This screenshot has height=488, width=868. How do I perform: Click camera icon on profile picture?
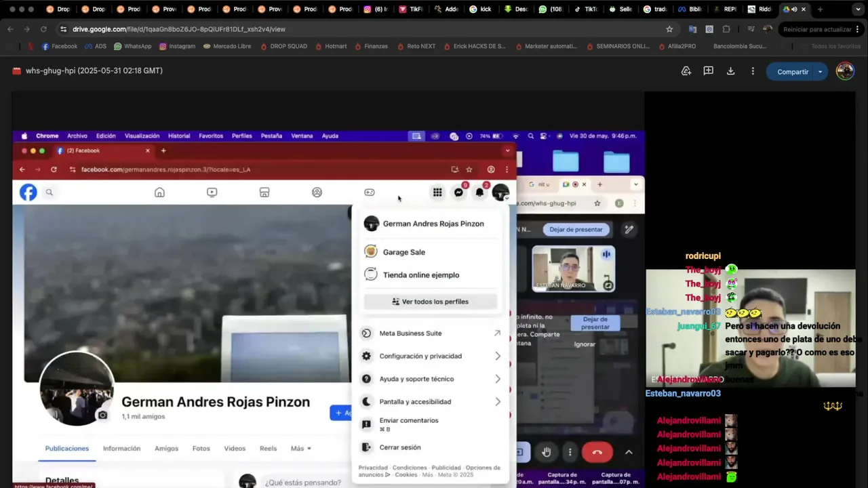point(102,415)
